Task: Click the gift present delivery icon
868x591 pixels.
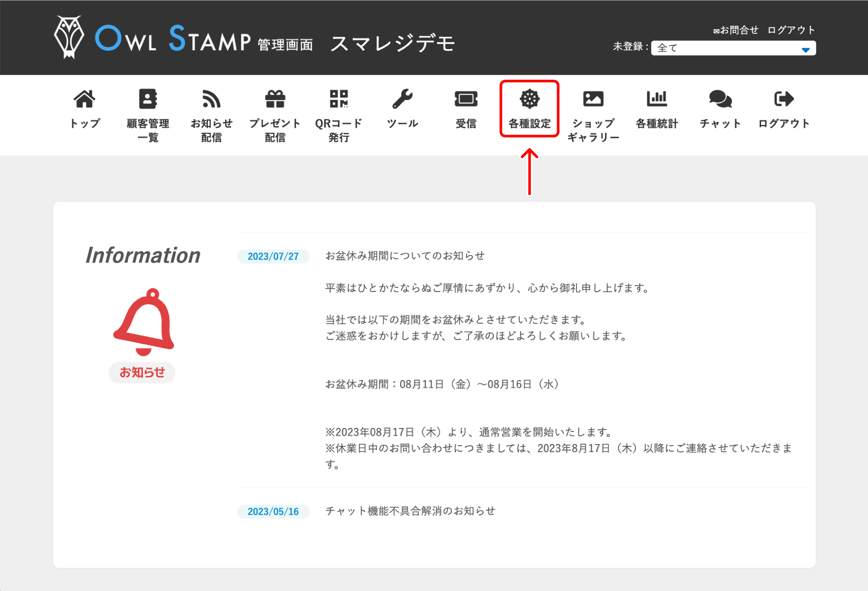Action: point(275,100)
